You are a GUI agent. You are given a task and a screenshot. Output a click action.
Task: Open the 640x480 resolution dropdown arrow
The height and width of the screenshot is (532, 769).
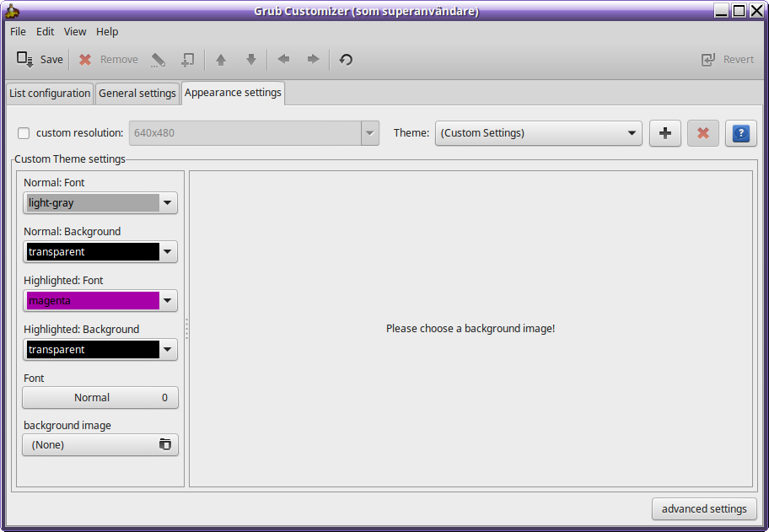tap(370, 133)
